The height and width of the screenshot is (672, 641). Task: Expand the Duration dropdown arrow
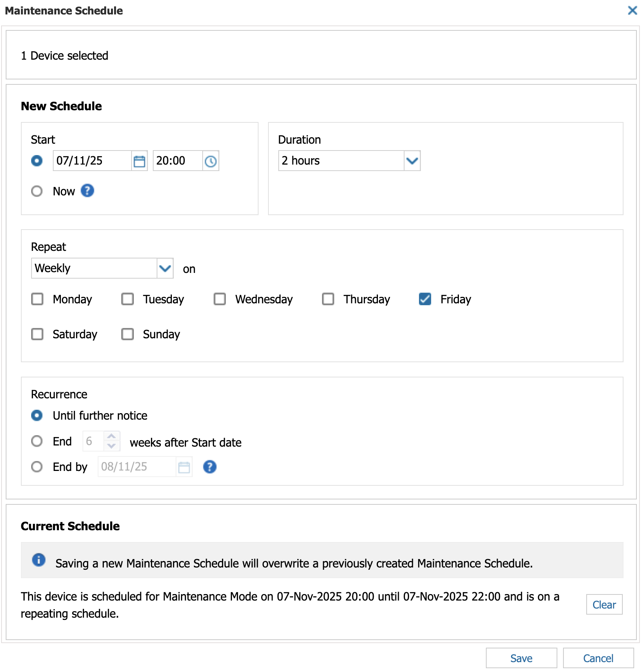tap(412, 161)
